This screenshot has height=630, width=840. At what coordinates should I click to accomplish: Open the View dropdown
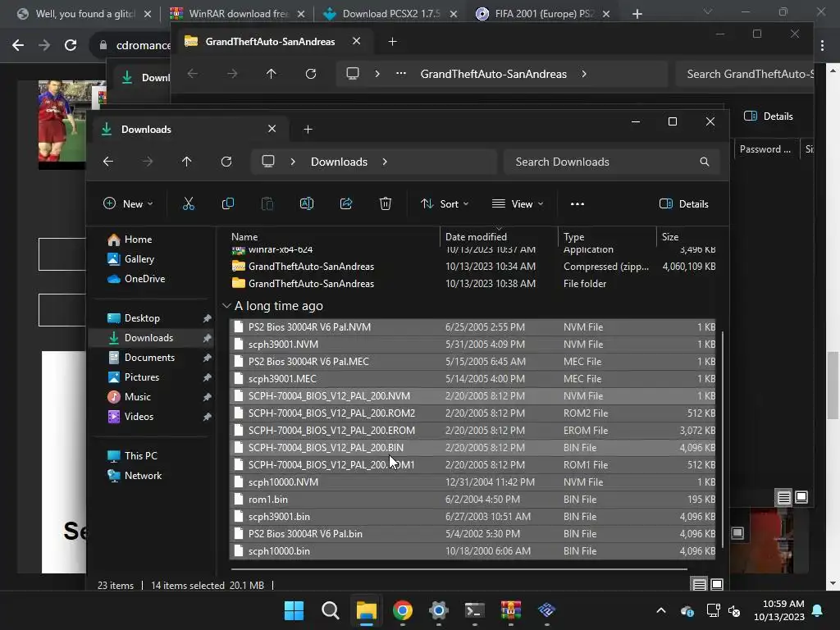(x=518, y=203)
